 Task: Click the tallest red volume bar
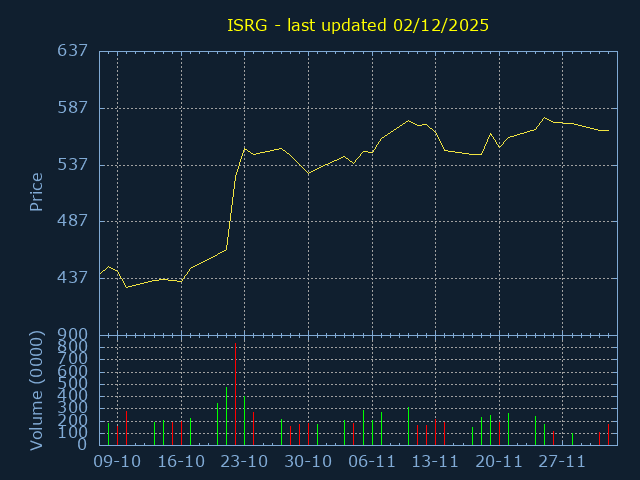click(x=236, y=394)
